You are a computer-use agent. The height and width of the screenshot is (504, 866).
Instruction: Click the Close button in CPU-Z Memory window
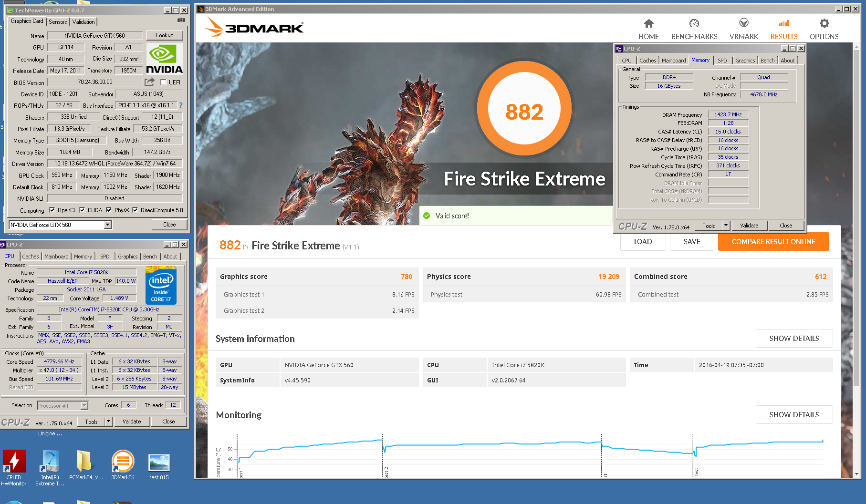pos(786,226)
